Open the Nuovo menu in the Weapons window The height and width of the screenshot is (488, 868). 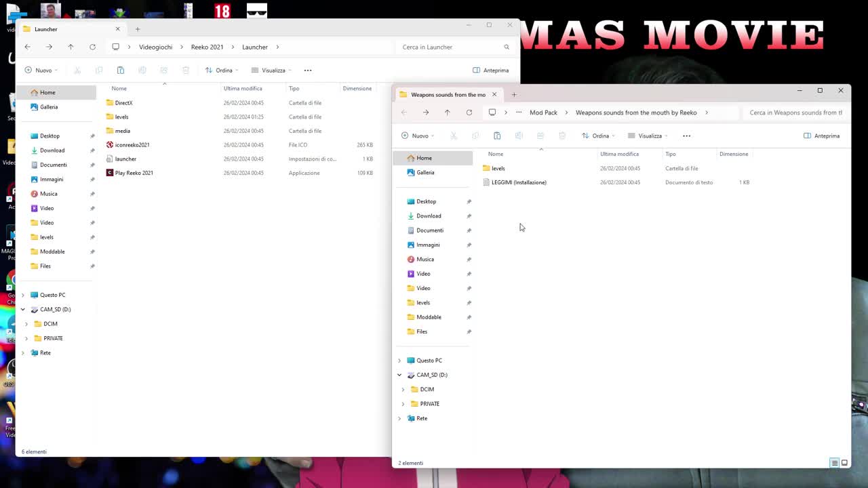click(419, 136)
